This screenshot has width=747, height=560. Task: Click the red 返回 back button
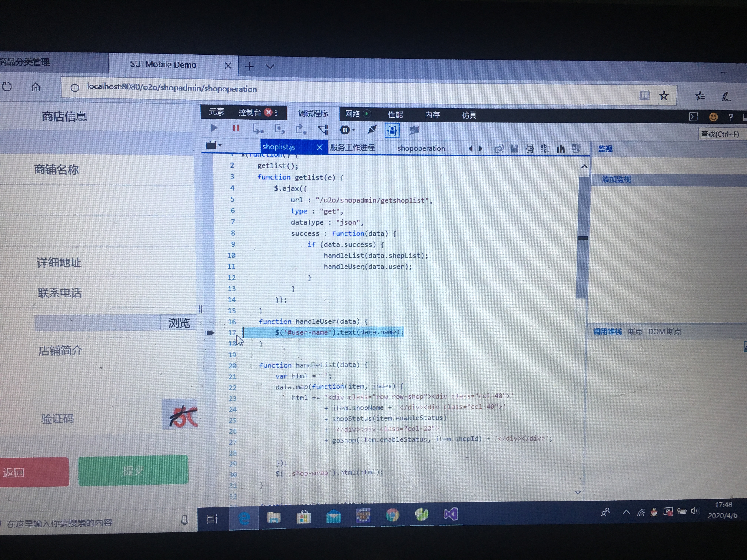point(34,472)
